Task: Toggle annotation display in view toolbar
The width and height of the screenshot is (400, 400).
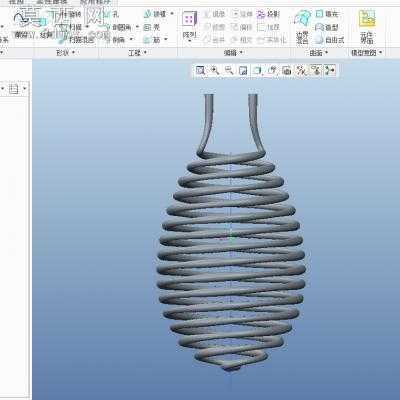Action: 316,70
